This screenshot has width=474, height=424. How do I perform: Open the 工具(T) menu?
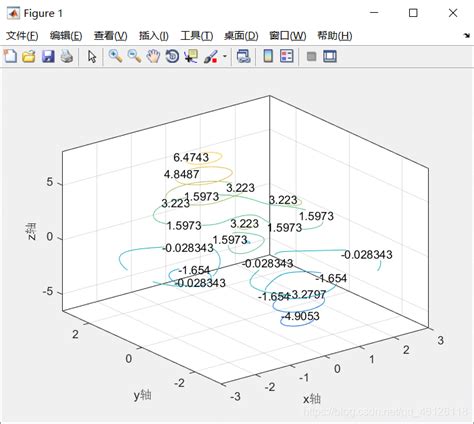(x=197, y=35)
